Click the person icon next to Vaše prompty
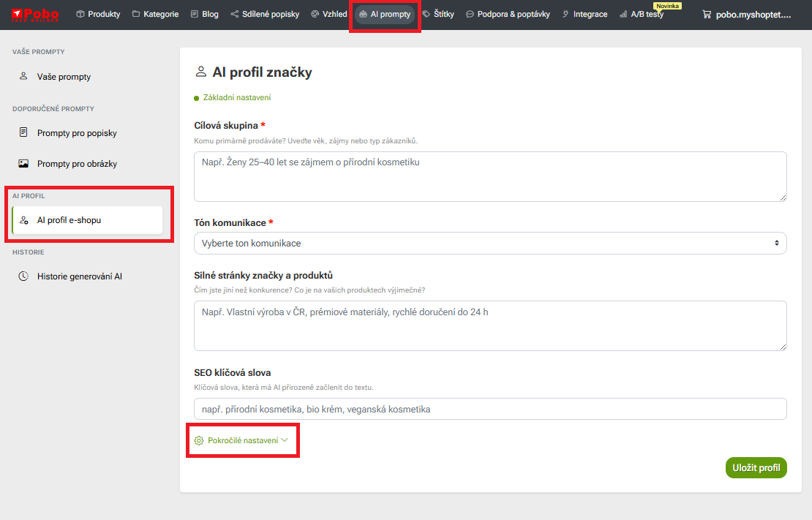 coord(23,77)
